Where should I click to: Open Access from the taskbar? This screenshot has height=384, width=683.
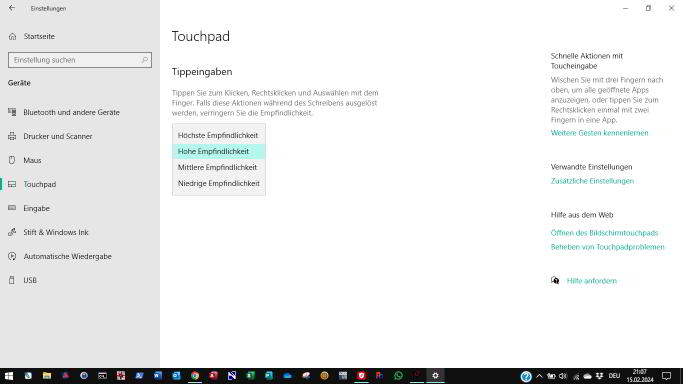[213, 376]
